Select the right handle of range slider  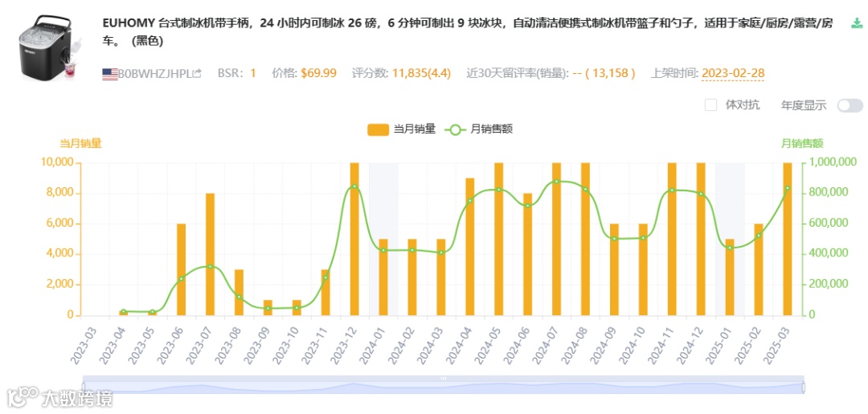[x=803, y=387]
